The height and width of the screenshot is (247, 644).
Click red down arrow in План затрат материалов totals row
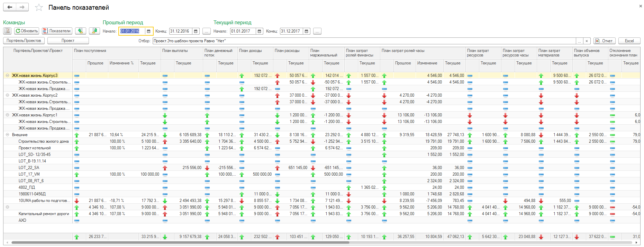point(541,237)
